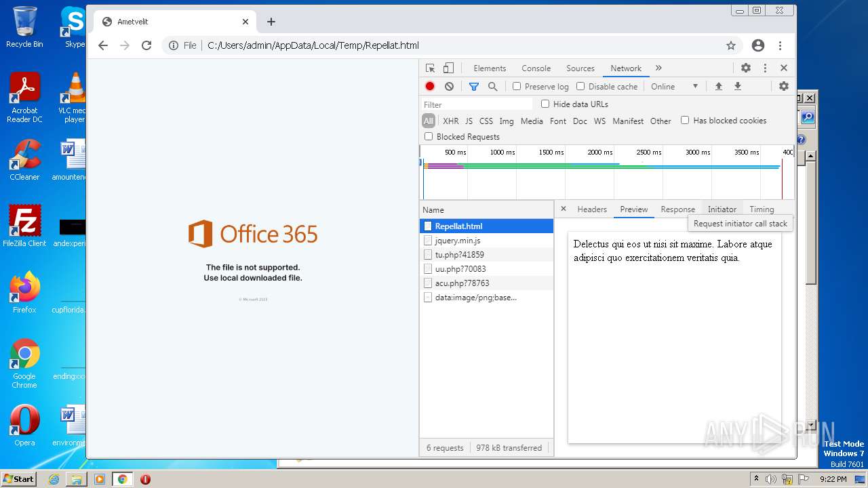Filter requests by XHR
Image resolution: width=868 pixels, height=488 pixels.
click(x=451, y=121)
